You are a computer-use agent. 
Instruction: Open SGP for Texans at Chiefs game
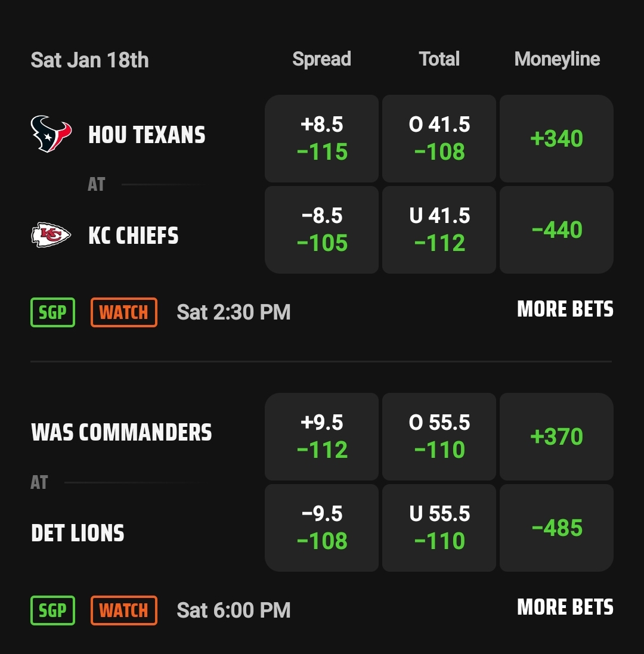point(52,312)
